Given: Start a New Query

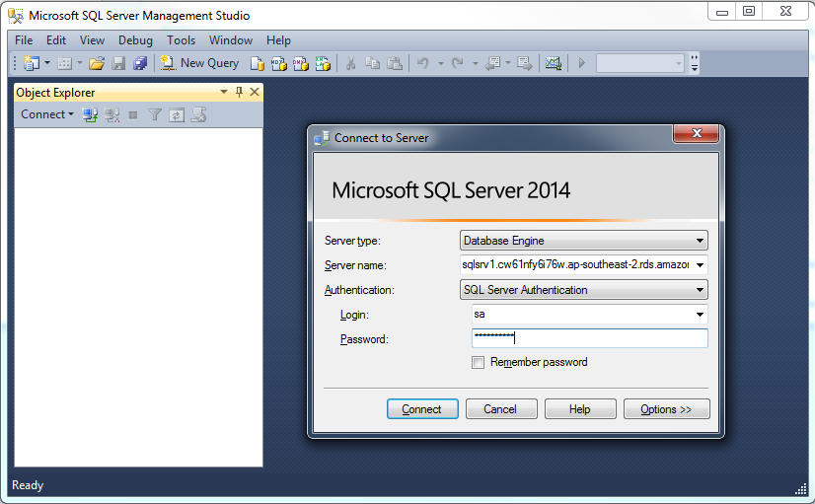Looking at the screenshot, I should coord(199,63).
